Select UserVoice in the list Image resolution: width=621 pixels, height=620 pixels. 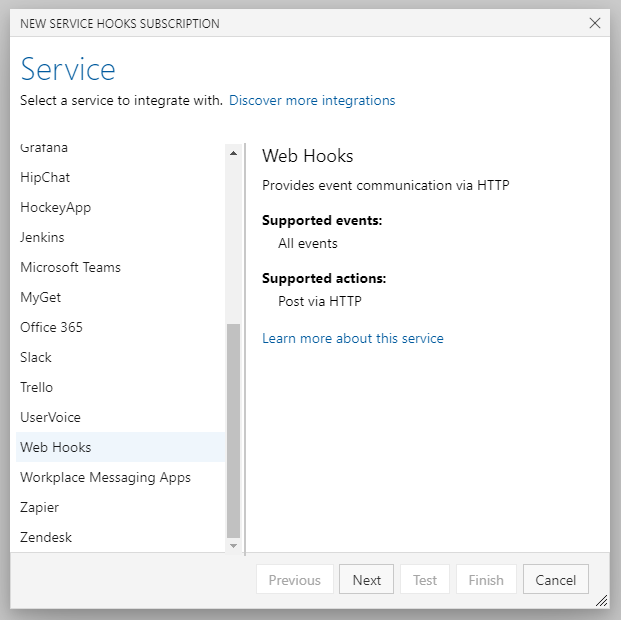point(120,417)
